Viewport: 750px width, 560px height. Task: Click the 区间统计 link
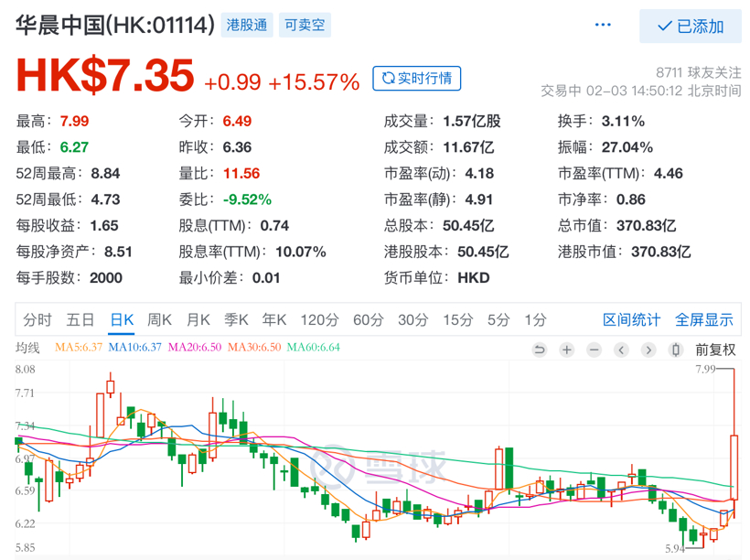coord(631,319)
